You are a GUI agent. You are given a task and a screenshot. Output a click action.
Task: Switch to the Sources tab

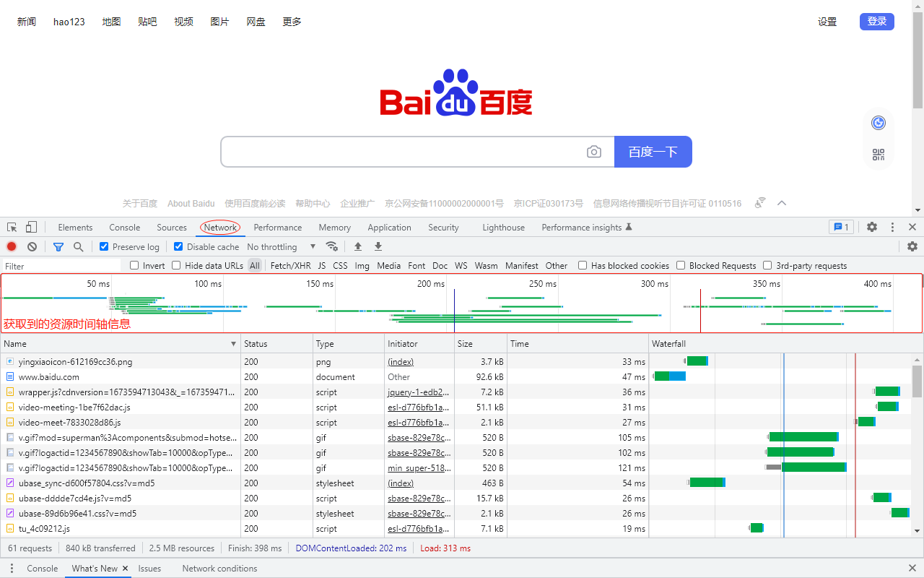[172, 227]
